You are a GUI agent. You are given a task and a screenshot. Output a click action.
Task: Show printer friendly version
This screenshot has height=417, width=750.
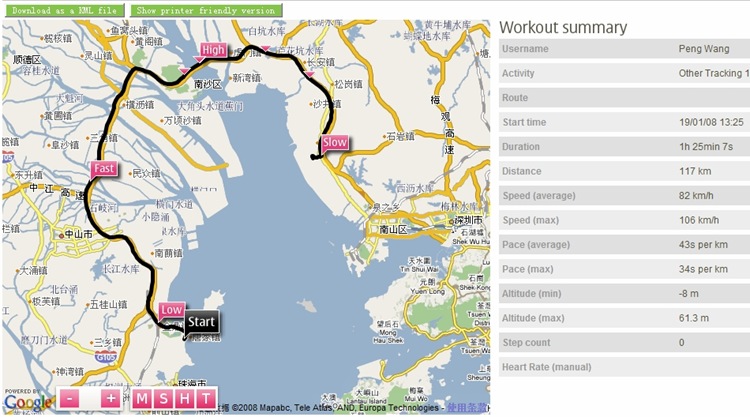click(x=206, y=11)
